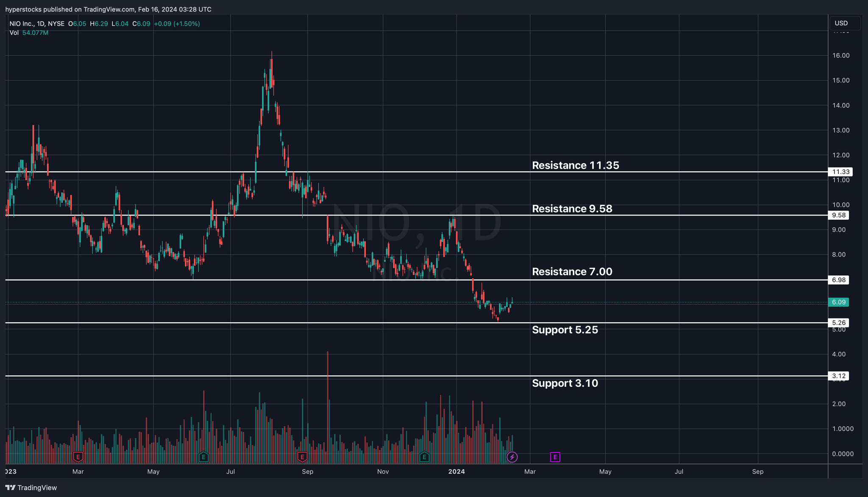This screenshot has height=497, width=868.
Task: Open the USD currency selector
Action: tap(844, 23)
